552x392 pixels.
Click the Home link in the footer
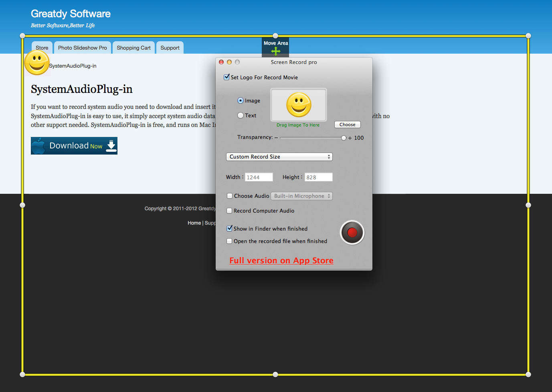point(194,223)
